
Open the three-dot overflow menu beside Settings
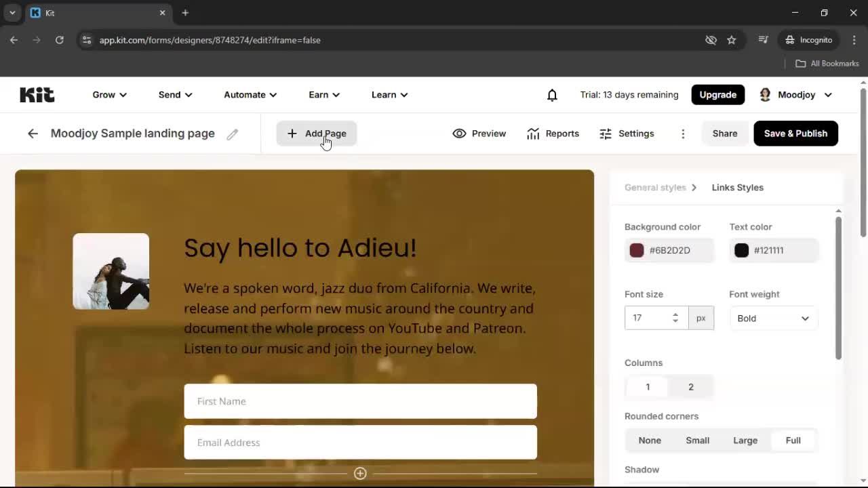[x=683, y=134]
